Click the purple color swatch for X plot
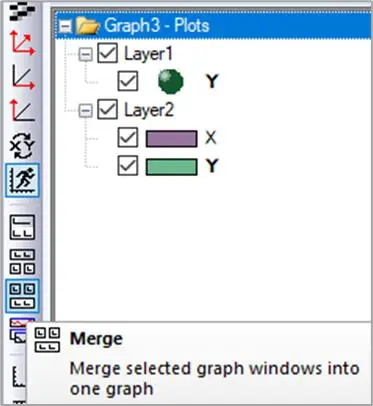The width and height of the screenshot is (373, 406). (x=172, y=139)
